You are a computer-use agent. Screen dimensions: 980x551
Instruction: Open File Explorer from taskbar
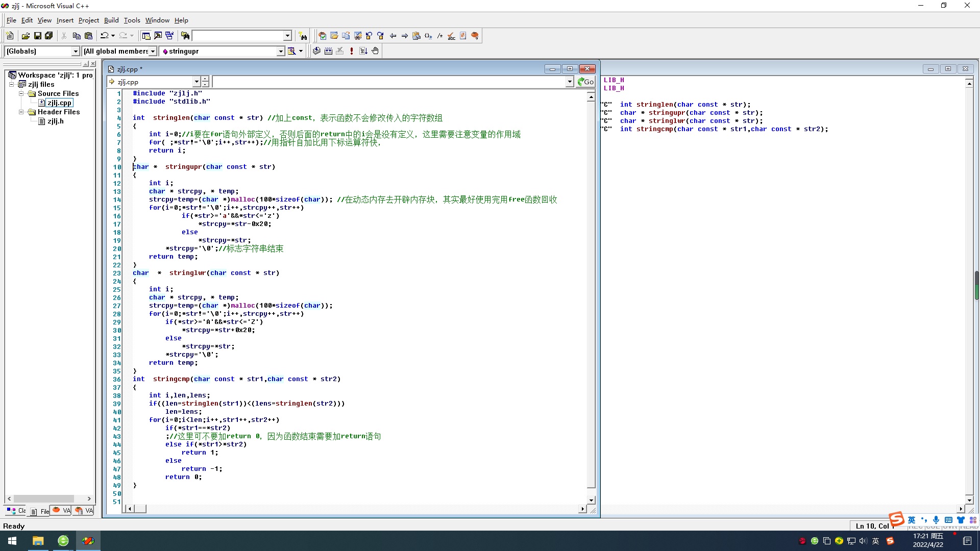[38, 541]
